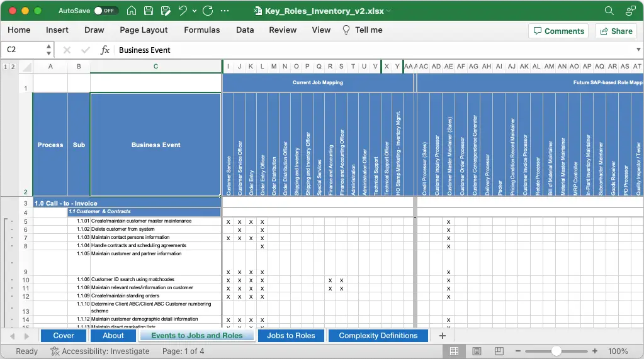Zoom out with the minus button
Image resolution: width=644 pixels, height=359 pixels.
(x=518, y=351)
